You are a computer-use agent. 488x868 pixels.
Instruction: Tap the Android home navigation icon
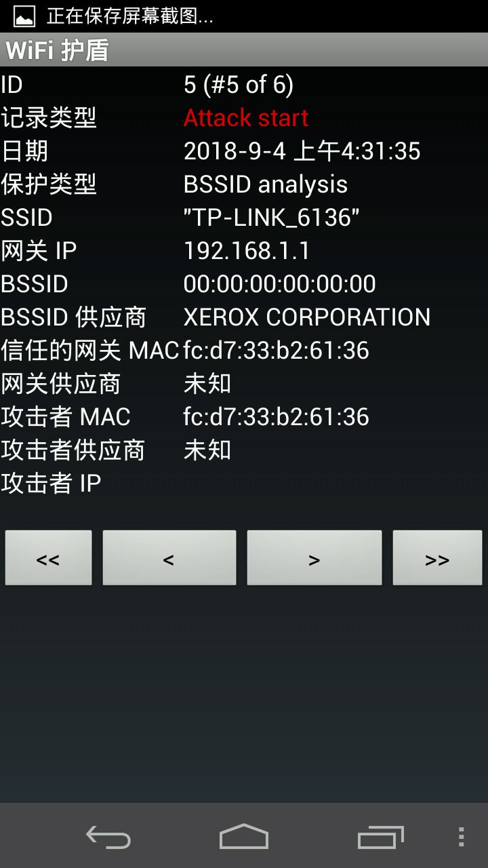coord(244,836)
